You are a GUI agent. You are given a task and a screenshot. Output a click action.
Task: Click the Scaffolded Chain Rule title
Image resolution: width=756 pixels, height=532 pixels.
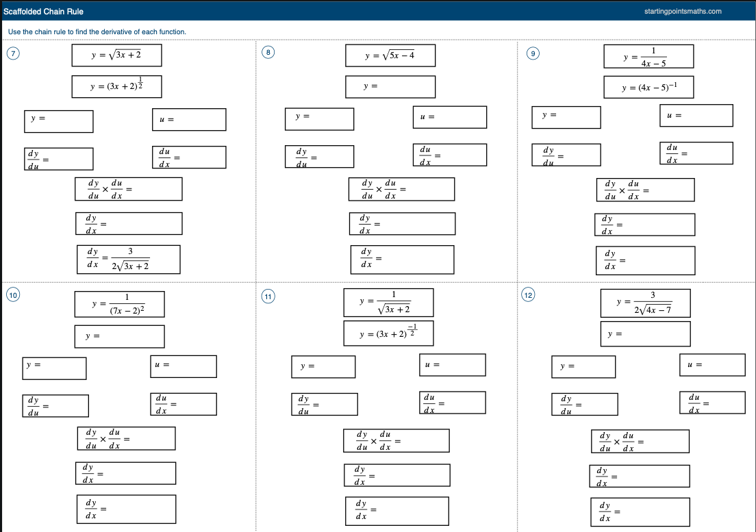43,12
